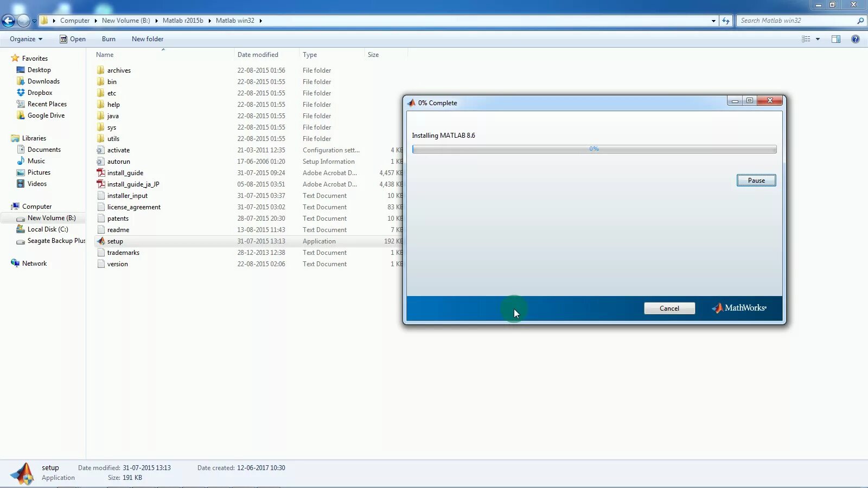Image resolution: width=868 pixels, height=488 pixels.
Task: Click New folder in the toolbar
Action: pyautogui.click(x=148, y=39)
